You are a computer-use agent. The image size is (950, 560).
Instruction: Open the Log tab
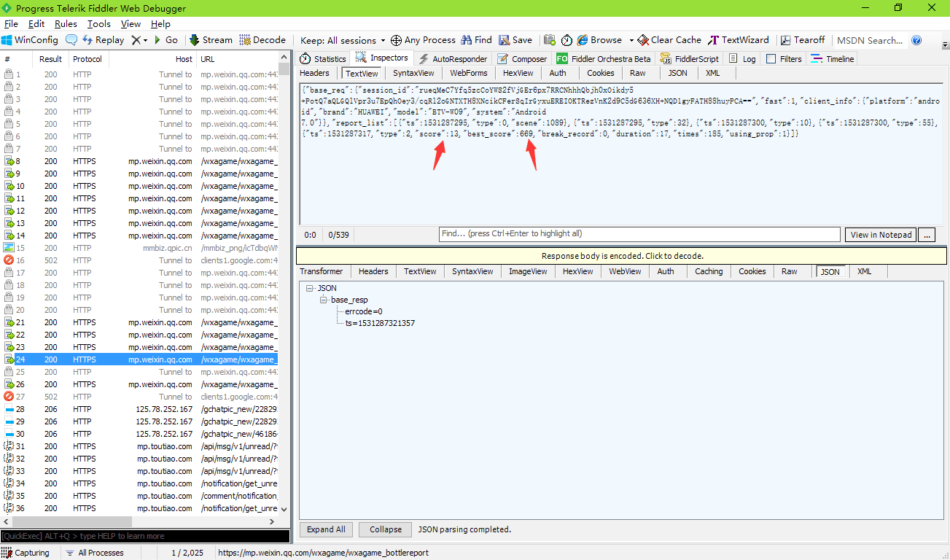coord(742,58)
